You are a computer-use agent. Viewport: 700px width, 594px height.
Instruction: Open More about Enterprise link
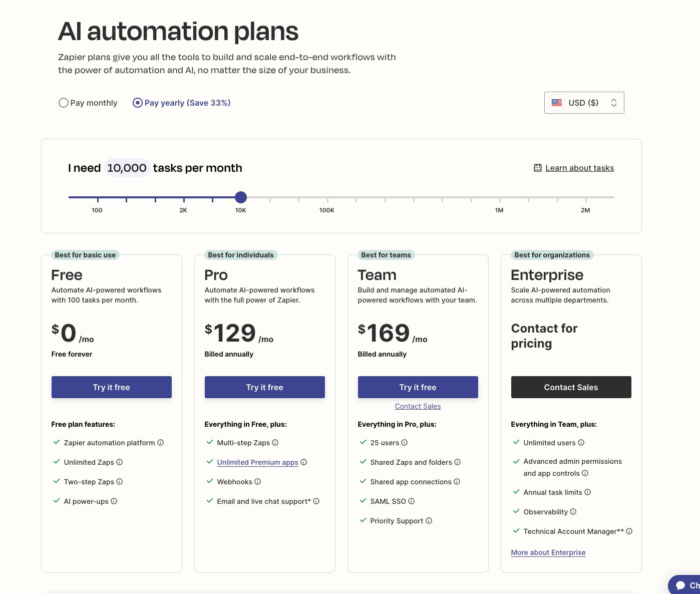(x=548, y=552)
